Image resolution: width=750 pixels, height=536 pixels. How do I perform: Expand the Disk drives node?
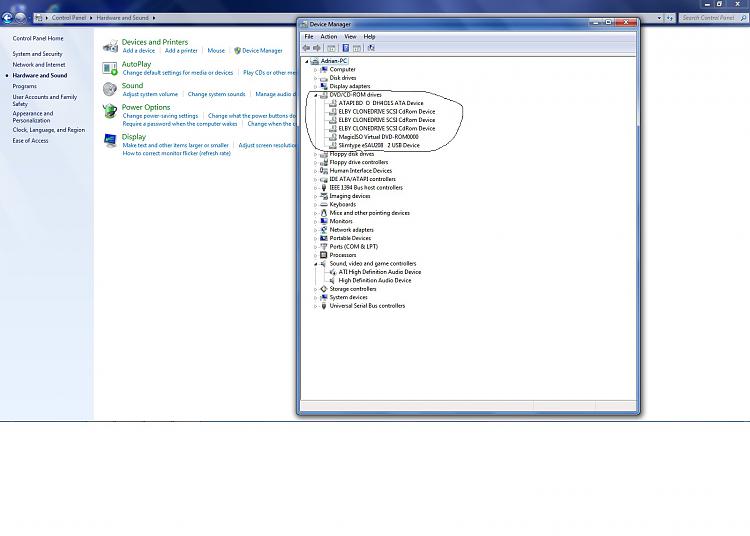tap(316, 78)
